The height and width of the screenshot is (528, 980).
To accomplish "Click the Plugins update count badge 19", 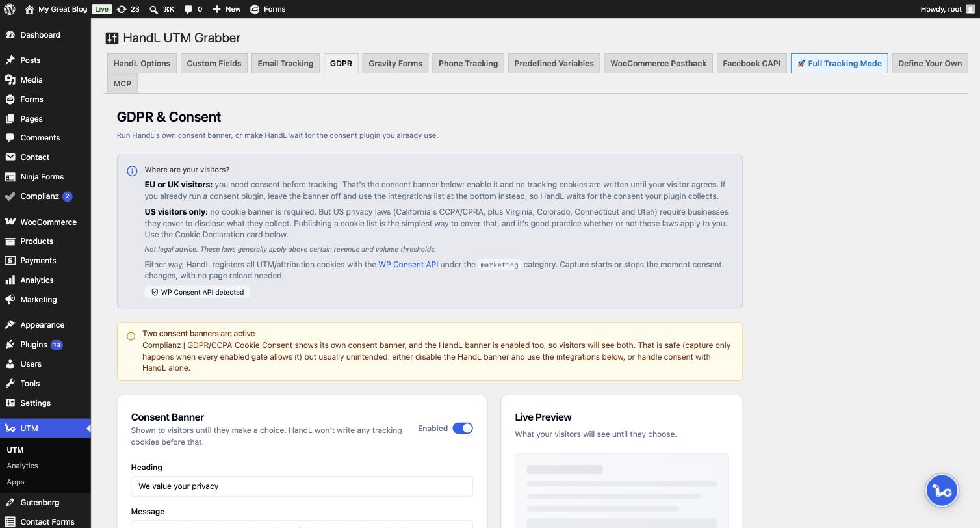I will 57,345.
